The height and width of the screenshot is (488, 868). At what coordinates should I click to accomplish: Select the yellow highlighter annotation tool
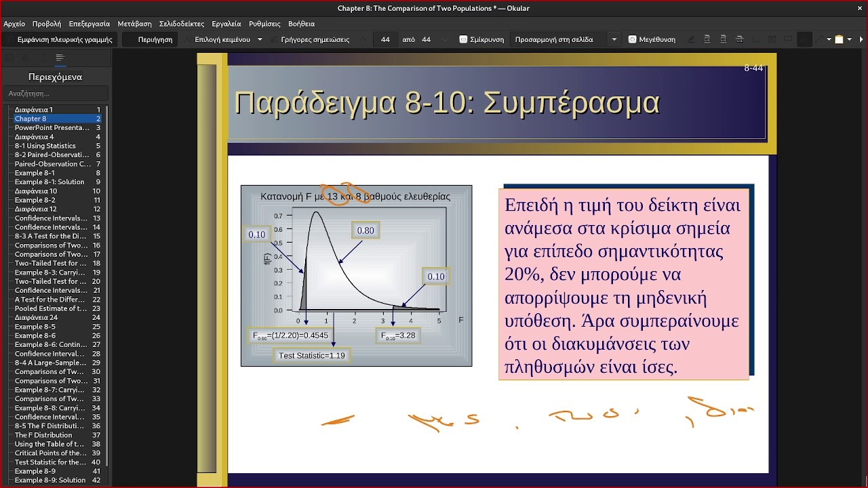[x=690, y=39]
